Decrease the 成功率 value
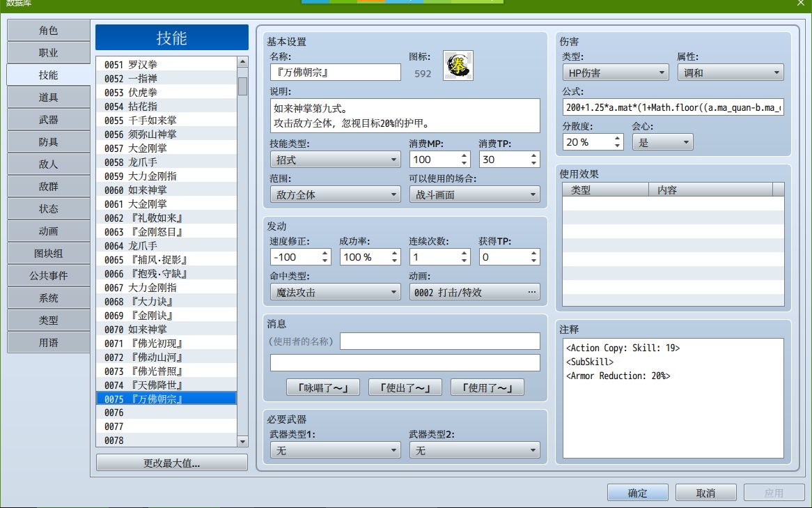 (x=394, y=261)
